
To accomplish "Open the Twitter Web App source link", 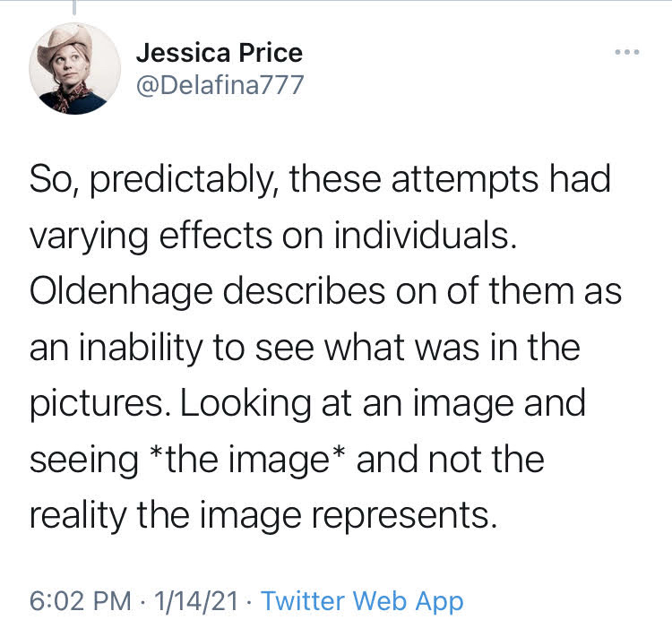I will click(x=362, y=601).
